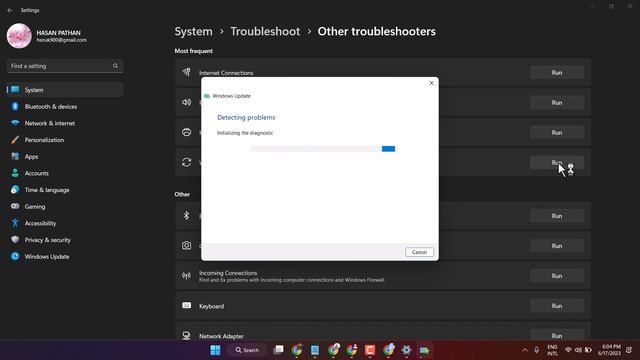Viewport: 640px width, 360px height.
Task: Click the microphone tray icon
Action: coord(536,350)
